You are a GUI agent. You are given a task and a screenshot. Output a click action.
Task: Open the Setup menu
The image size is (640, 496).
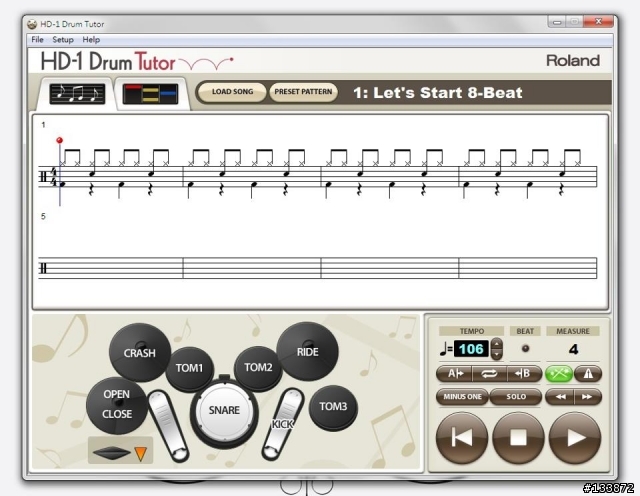point(63,40)
